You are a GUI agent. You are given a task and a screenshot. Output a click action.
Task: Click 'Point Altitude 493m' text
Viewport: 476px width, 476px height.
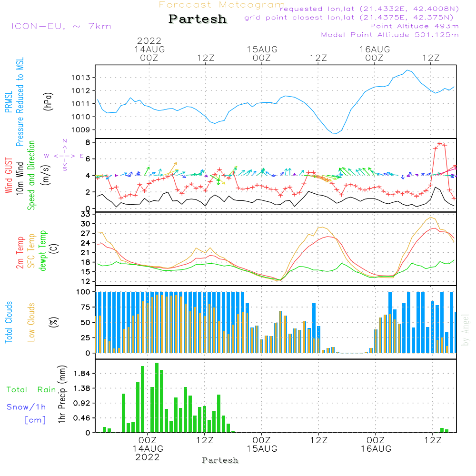point(414,26)
